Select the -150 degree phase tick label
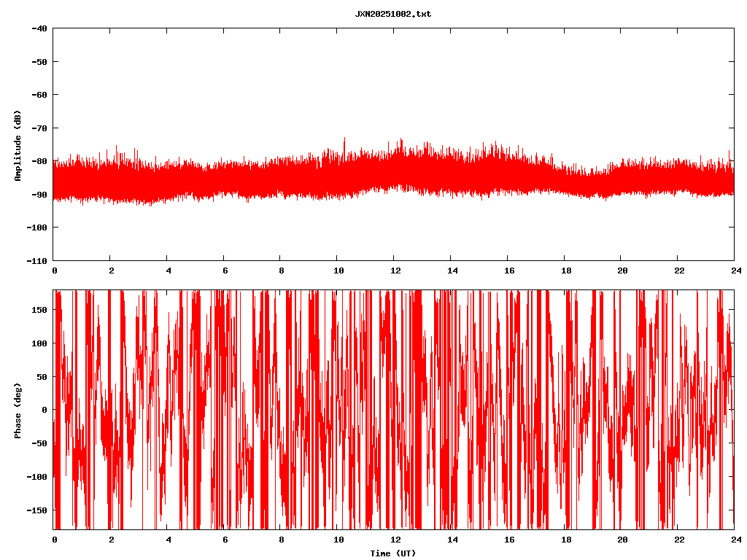 click(x=37, y=510)
